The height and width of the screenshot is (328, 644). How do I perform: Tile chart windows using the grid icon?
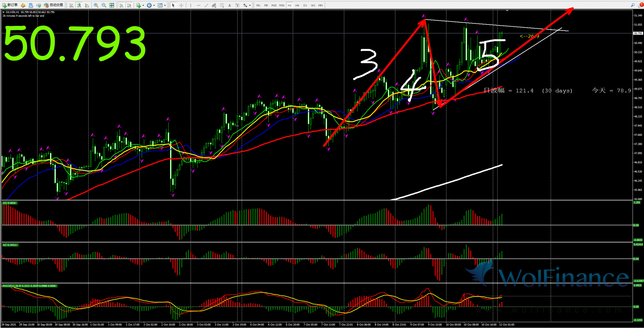(x=112, y=5)
